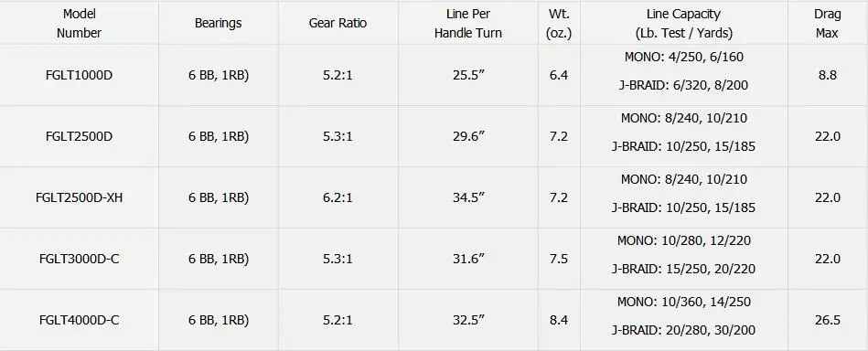868x351 pixels.
Task: Click the Drag Max column header
Action: (828, 23)
